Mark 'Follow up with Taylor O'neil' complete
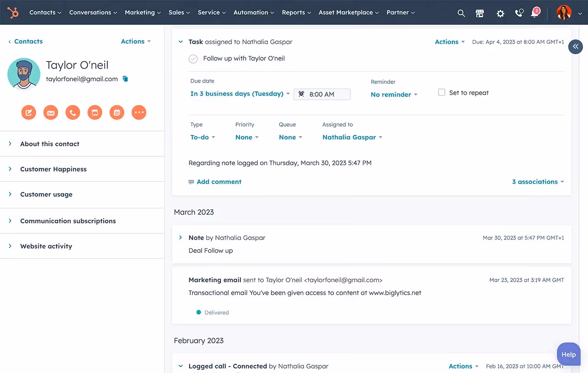588x373 pixels. (x=193, y=58)
